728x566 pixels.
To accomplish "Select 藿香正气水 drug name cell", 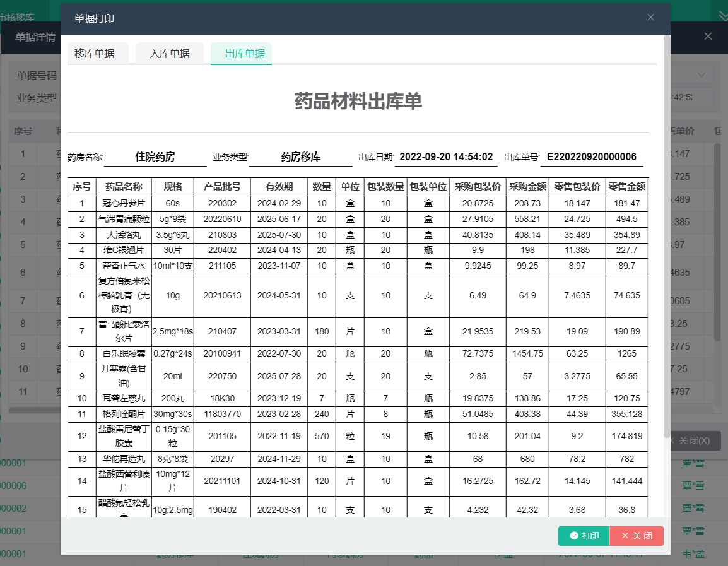I will tap(124, 266).
